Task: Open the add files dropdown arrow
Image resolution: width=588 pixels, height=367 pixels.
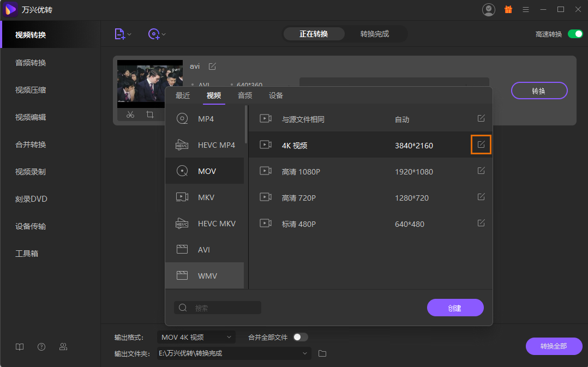Action: click(x=129, y=34)
